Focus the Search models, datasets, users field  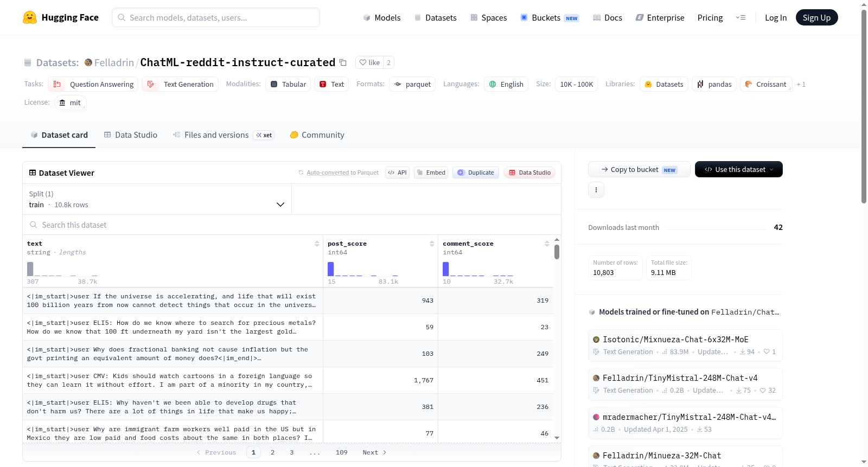click(216, 17)
